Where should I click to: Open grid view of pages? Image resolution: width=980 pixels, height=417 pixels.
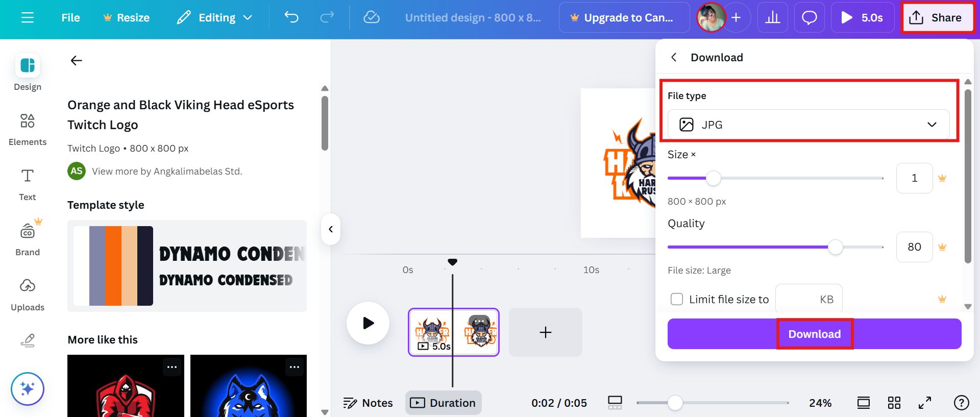click(894, 403)
